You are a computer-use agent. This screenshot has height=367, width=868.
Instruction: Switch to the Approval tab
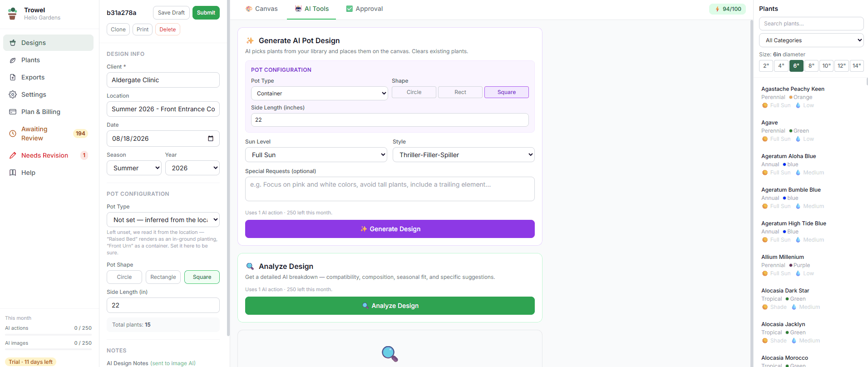click(365, 9)
